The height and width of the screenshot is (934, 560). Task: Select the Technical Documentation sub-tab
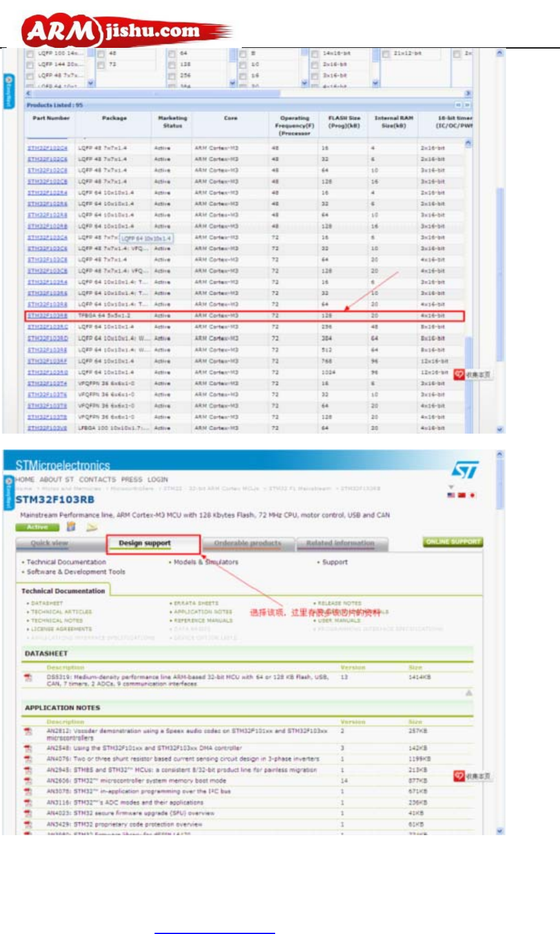63,591
